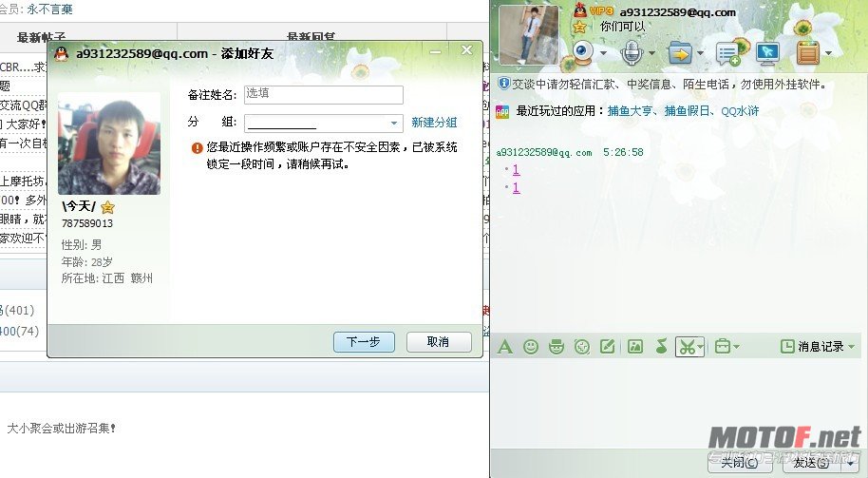The image size is (868, 478).
Task: Click into the chat message input area
Action: click(x=679, y=403)
